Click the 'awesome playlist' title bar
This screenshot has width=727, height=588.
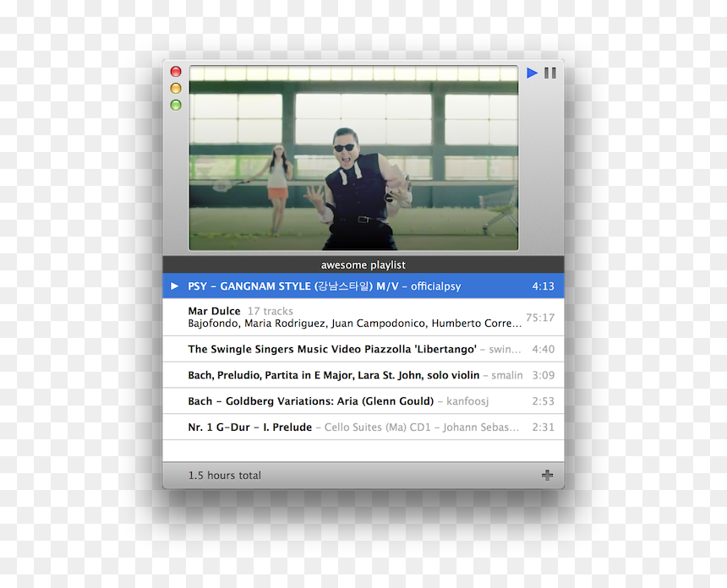(363, 264)
